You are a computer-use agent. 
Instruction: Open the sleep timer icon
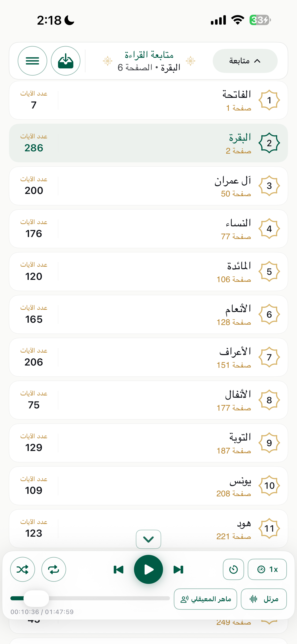click(x=233, y=569)
